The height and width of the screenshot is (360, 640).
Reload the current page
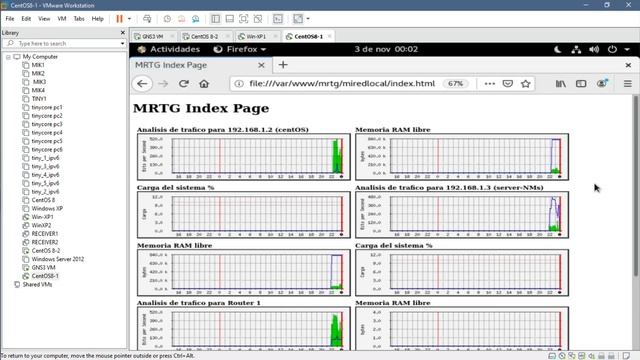pyautogui.click(x=184, y=84)
